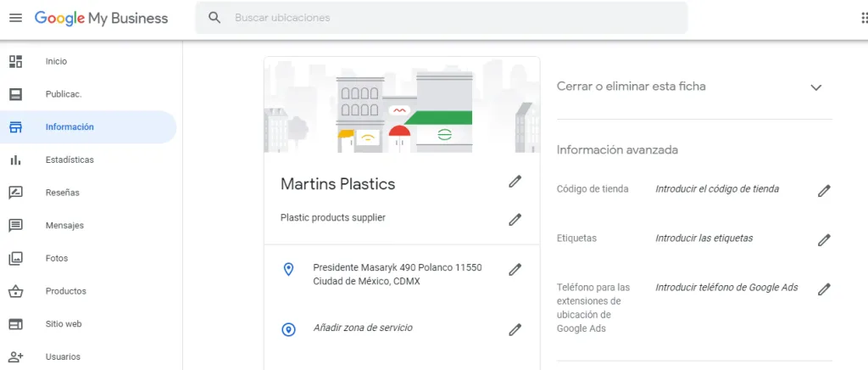Click the Información storefront icon
The width and height of the screenshot is (868, 370).
click(15, 126)
